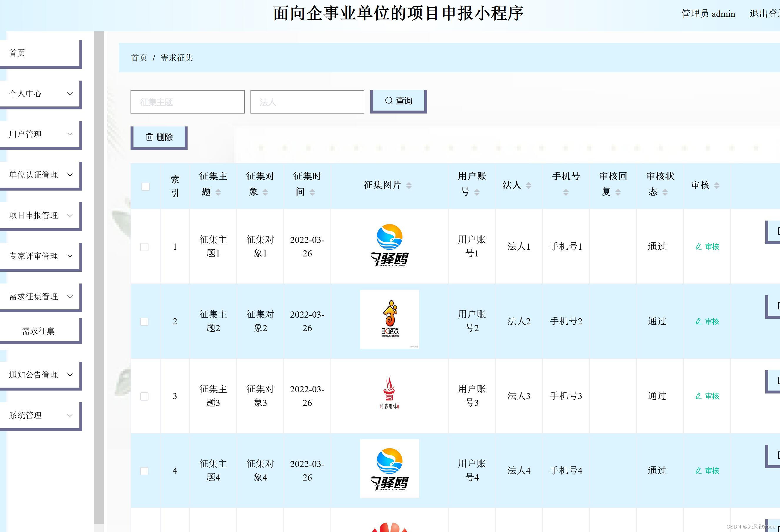Image resolution: width=780 pixels, height=532 pixels.
Task: Sort by the 法人 column arrows
Action: click(529, 186)
